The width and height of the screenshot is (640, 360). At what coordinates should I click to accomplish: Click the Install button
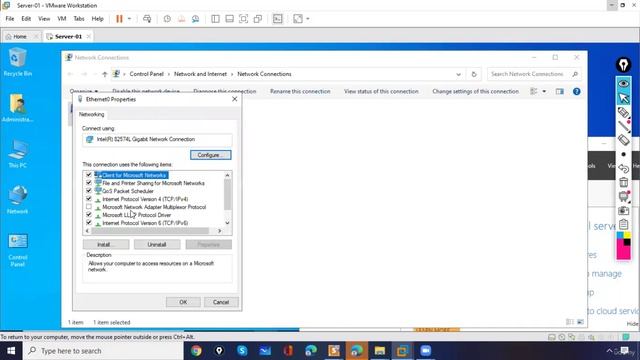(x=106, y=244)
